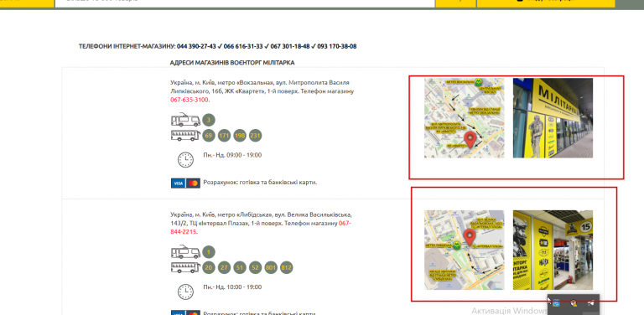The width and height of the screenshot is (644, 315).
Task: Select bus route badge 801
Action: coord(271,268)
